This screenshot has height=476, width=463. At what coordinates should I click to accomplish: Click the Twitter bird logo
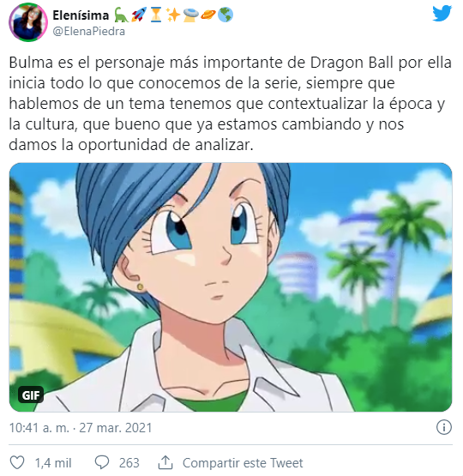442,14
